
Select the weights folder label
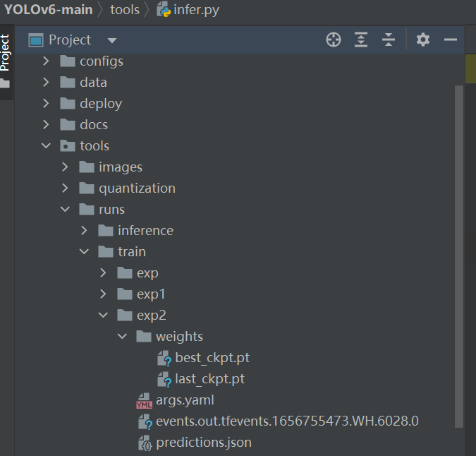(x=179, y=337)
